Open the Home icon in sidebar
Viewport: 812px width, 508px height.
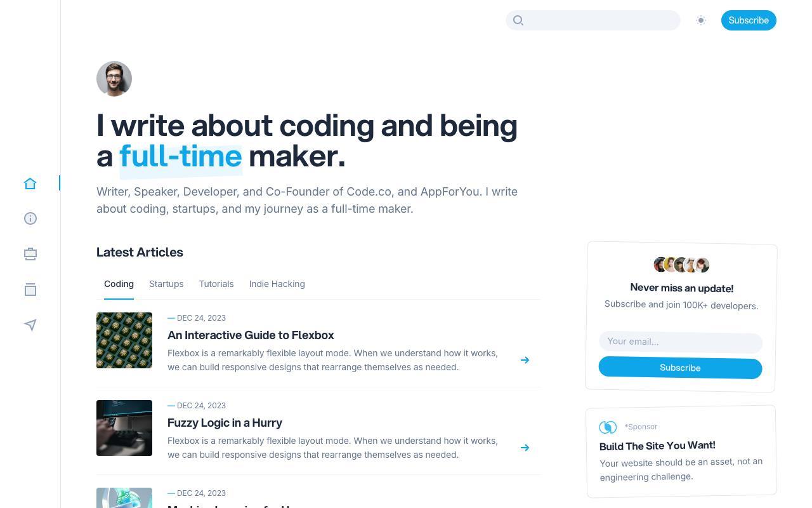[30, 184]
